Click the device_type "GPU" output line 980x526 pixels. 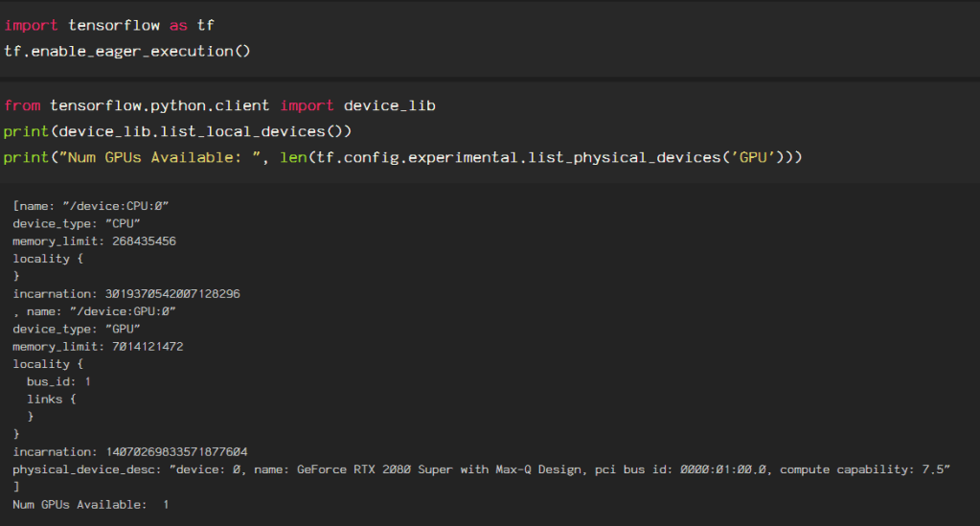pyautogui.click(x=77, y=329)
